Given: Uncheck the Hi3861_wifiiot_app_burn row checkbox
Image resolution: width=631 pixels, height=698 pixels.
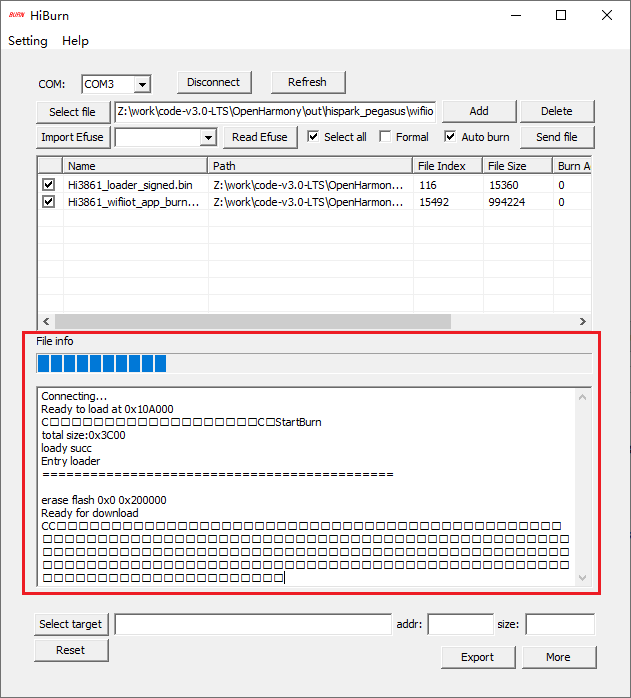Looking at the screenshot, I should tap(49, 202).
